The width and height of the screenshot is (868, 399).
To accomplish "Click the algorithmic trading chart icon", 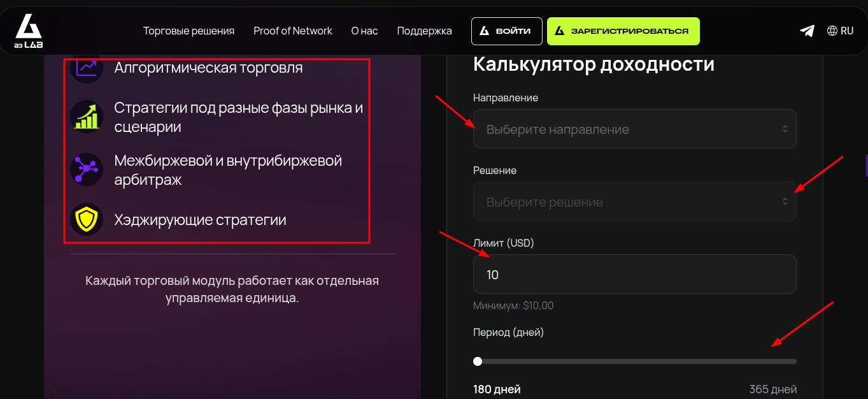I will (x=86, y=68).
